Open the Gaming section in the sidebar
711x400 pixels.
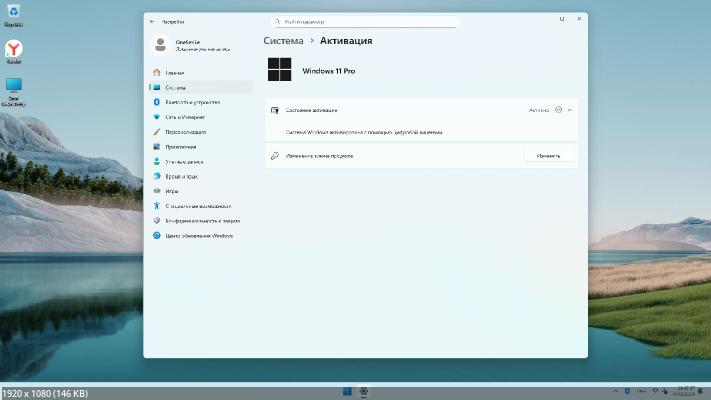pos(171,190)
